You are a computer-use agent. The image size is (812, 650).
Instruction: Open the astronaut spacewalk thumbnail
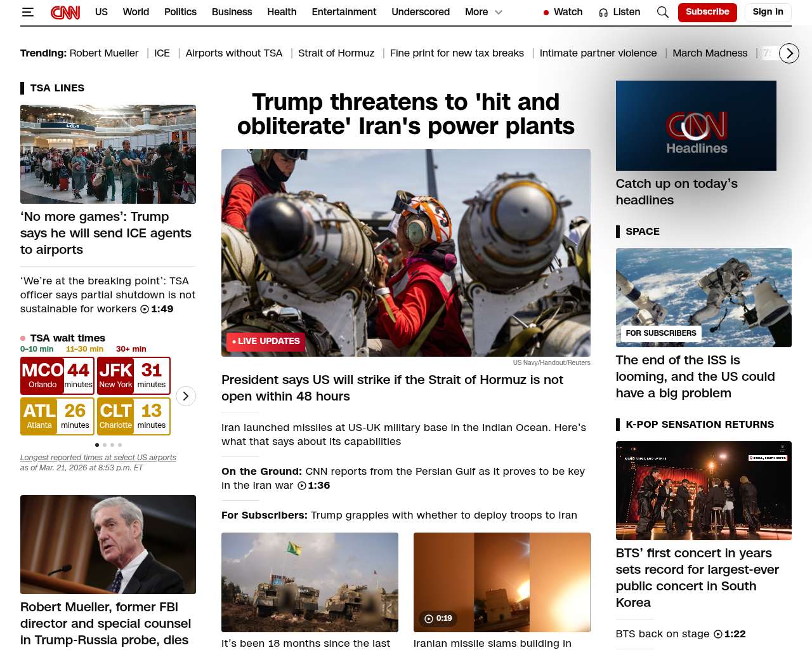(704, 298)
